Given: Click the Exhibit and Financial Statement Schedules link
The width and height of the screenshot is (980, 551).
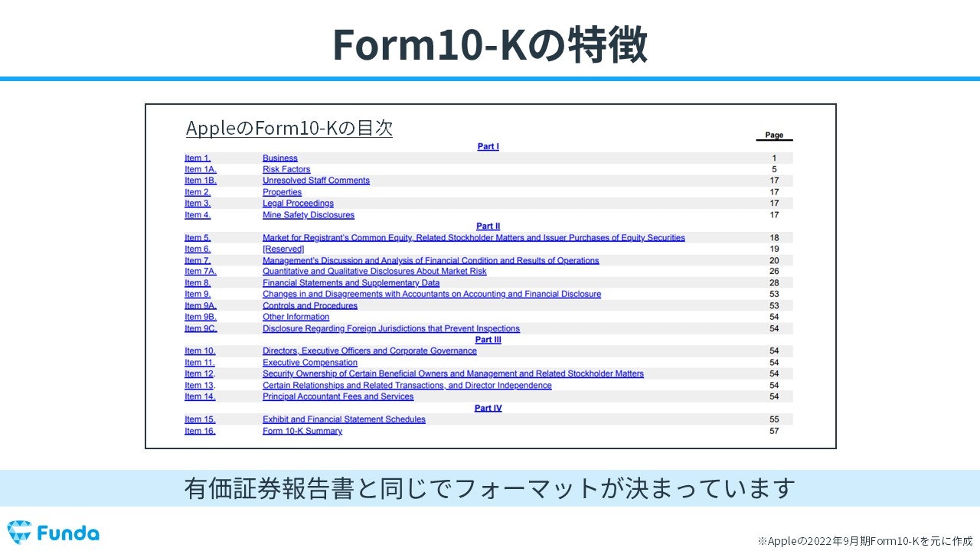Looking at the screenshot, I should pyautogui.click(x=344, y=419).
